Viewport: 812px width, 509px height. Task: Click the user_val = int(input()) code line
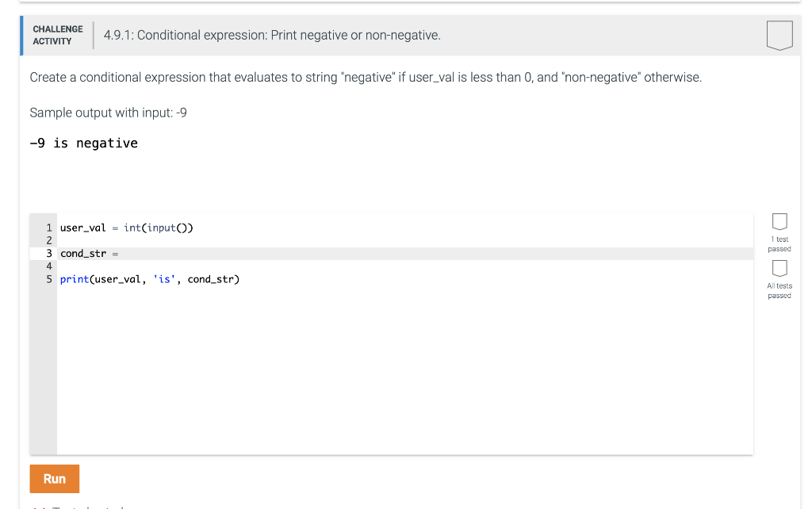click(x=126, y=228)
